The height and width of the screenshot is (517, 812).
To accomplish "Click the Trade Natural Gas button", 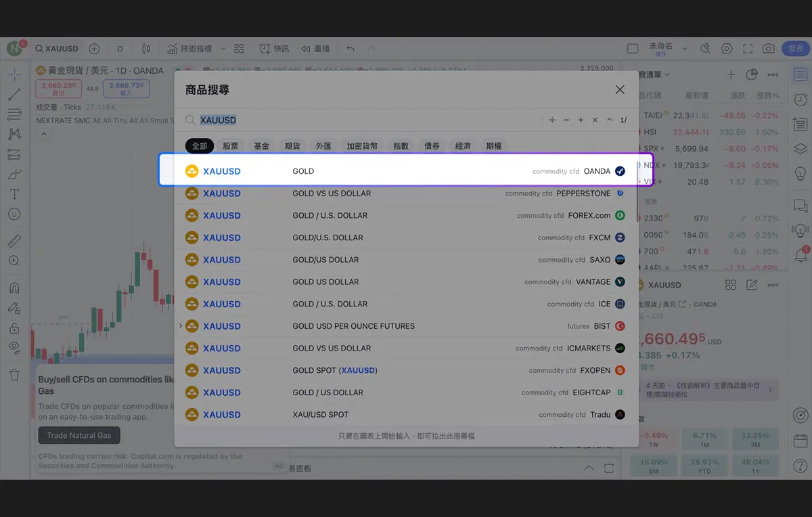I will click(x=79, y=435).
